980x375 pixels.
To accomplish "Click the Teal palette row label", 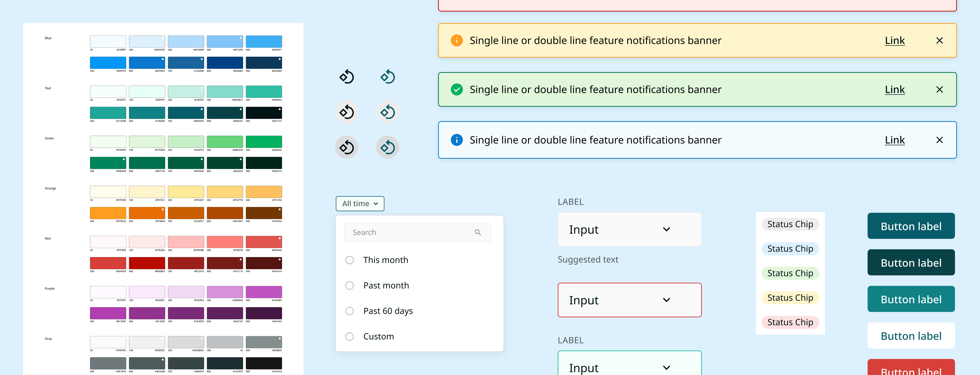I will click(x=48, y=88).
